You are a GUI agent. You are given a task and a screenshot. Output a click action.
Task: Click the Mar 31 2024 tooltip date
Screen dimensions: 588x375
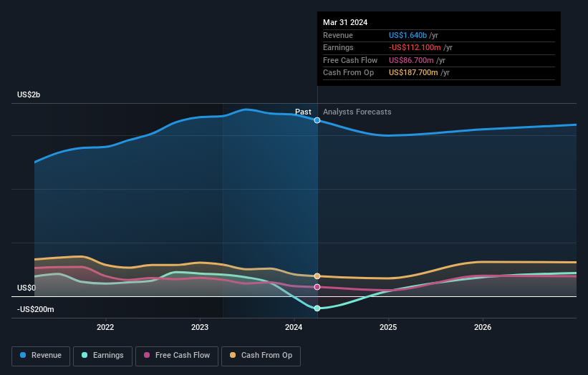click(345, 22)
